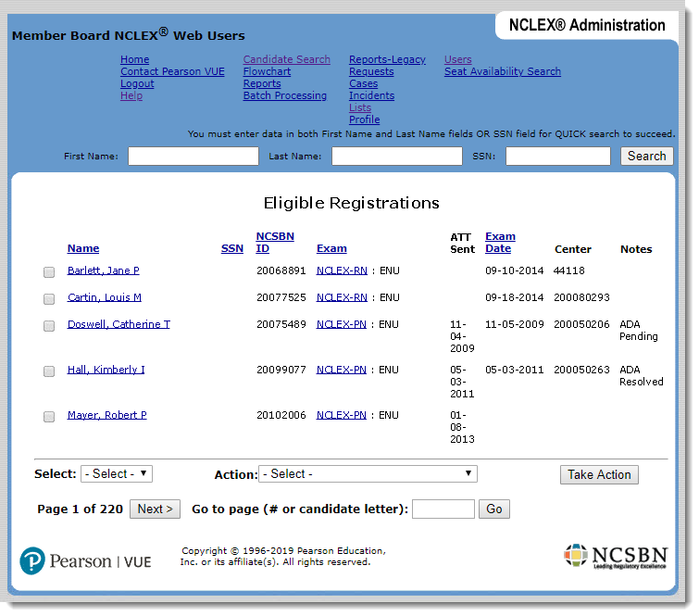This screenshot has width=699, height=616.
Task: Select the ADA Pending note
Action: 639,330
